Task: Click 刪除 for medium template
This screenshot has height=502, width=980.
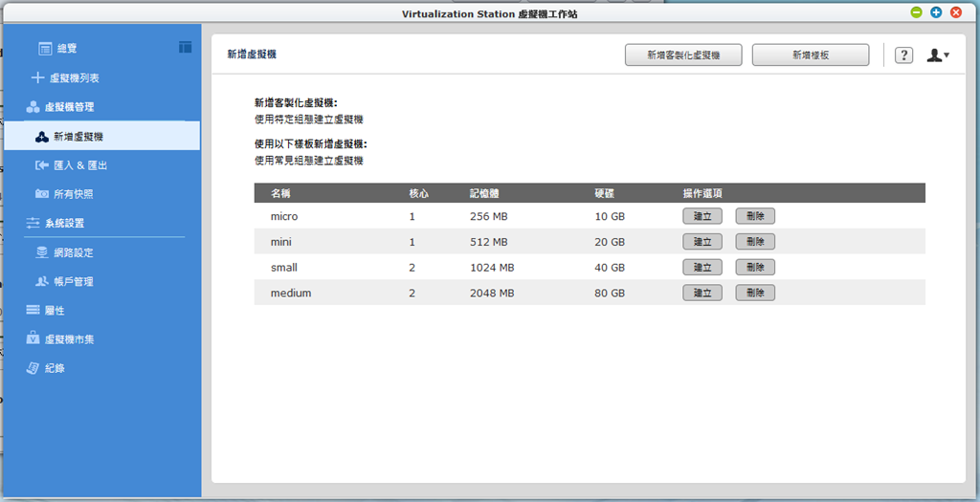Action: pyautogui.click(x=755, y=293)
